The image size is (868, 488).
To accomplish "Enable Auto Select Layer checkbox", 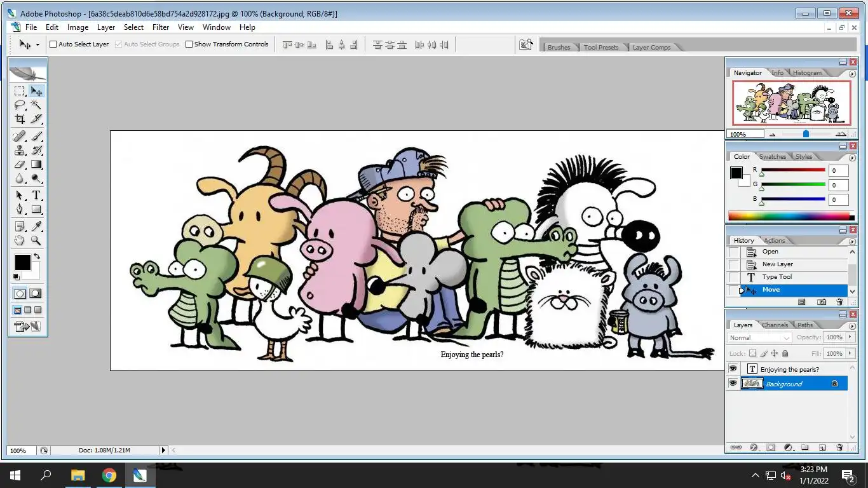I will pyautogui.click(x=53, y=44).
